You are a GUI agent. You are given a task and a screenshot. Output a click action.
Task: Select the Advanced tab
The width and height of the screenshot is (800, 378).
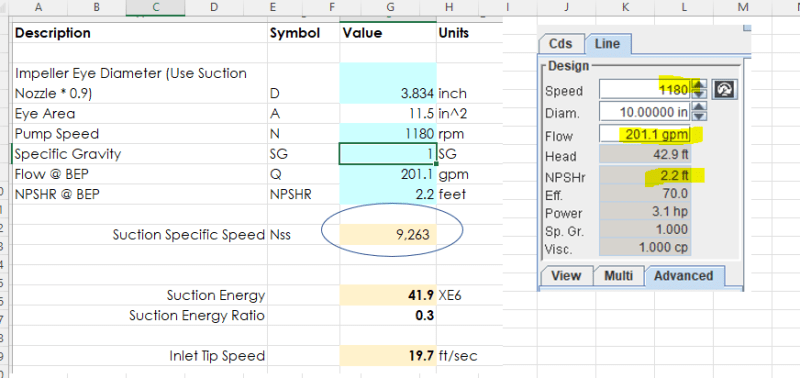[x=684, y=276]
